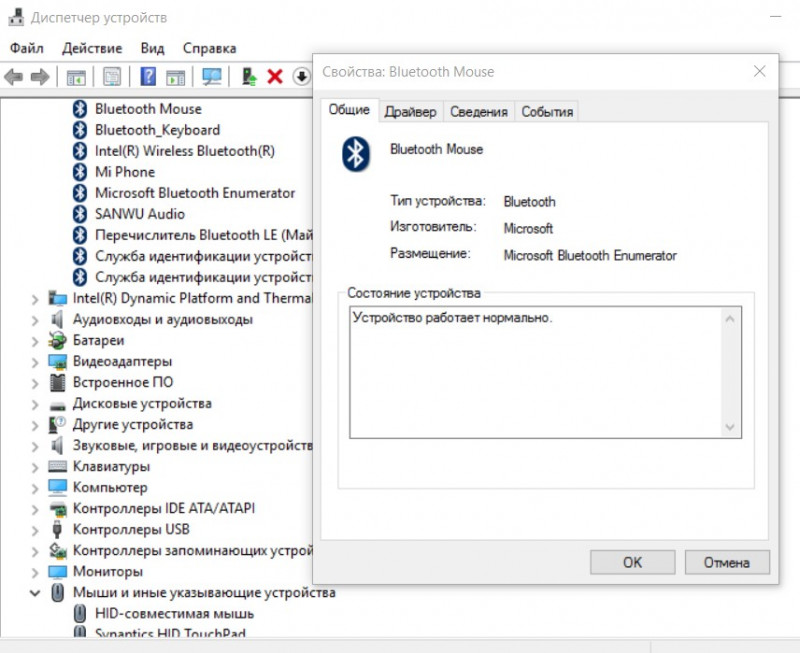800x653 pixels.
Task: Click the Другие устройства unknown device icon
Action: 57,424
